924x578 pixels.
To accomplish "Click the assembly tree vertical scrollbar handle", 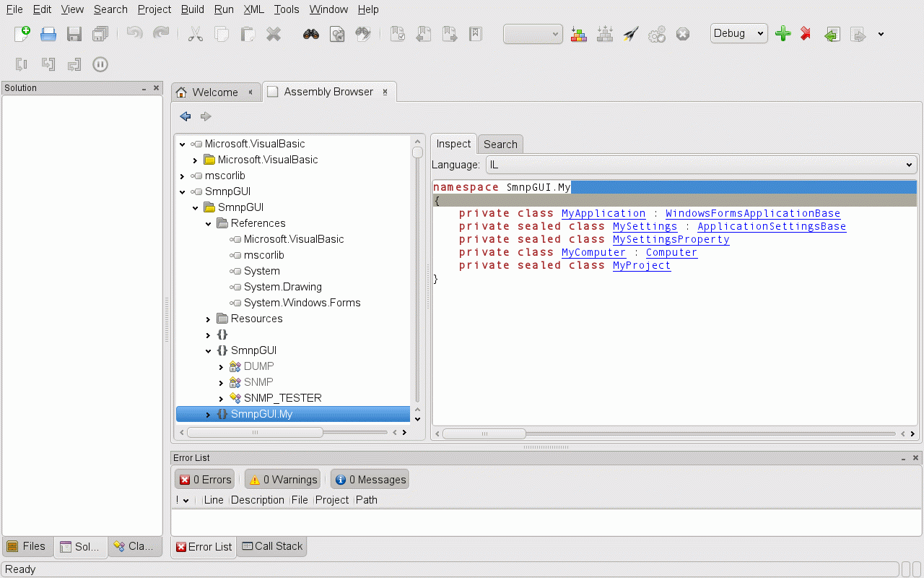I will pos(417,152).
